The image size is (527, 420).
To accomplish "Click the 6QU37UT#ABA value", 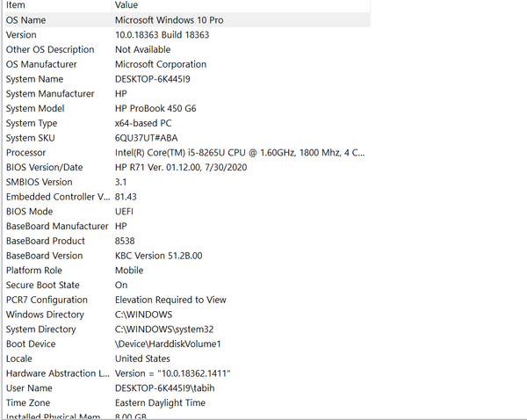I will coord(146,138).
